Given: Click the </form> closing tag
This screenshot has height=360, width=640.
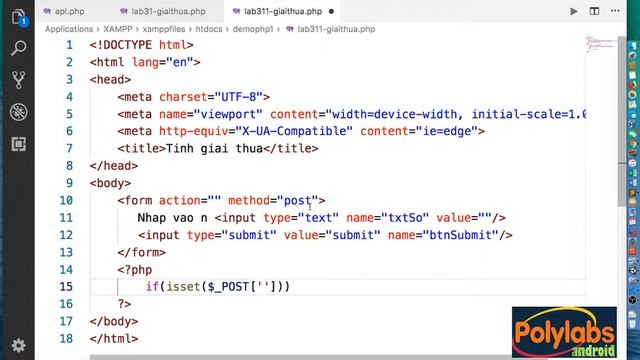Looking at the screenshot, I should click(142, 252).
